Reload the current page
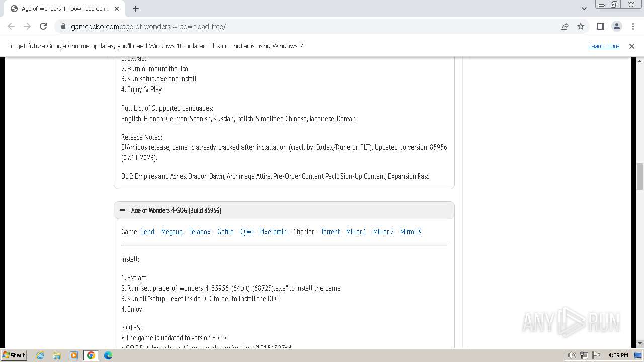This screenshot has width=644, height=362. pos(43,26)
